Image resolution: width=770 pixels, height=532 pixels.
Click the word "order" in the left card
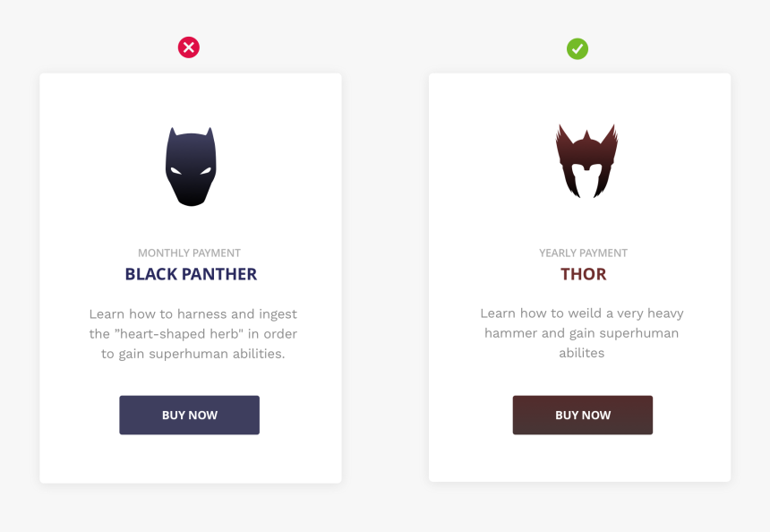pos(278,334)
